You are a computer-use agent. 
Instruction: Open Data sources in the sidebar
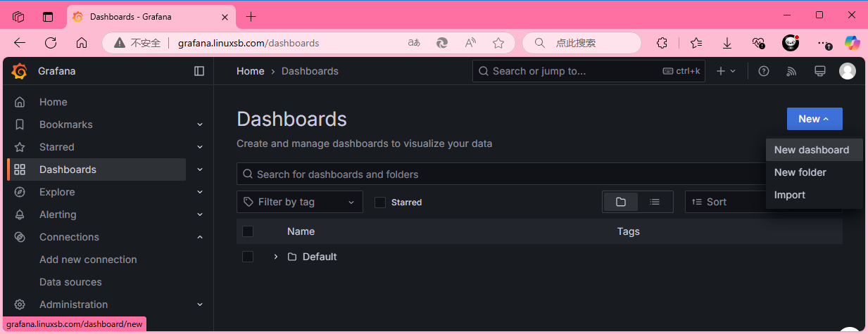[70, 282]
